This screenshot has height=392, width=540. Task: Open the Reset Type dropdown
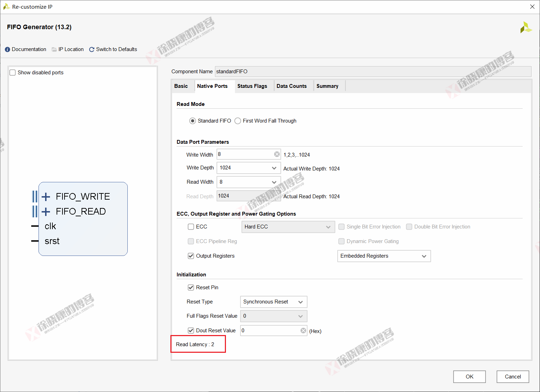click(x=273, y=302)
